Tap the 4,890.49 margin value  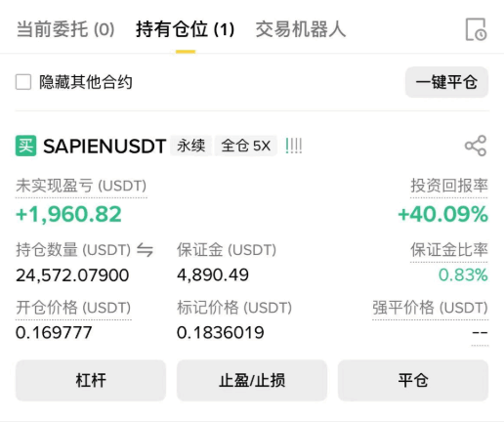click(213, 275)
